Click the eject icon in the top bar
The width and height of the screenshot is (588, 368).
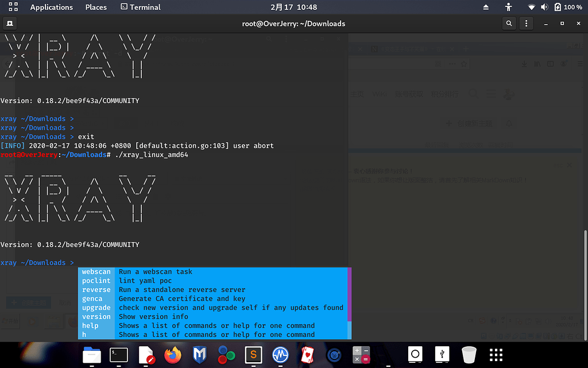coord(485,7)
